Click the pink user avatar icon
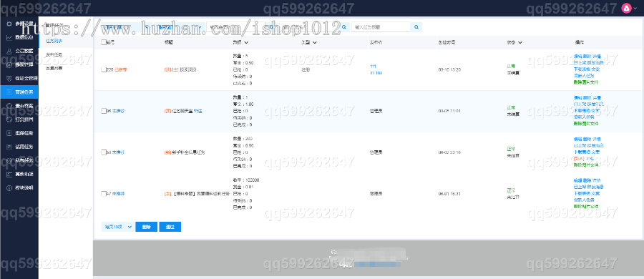 [626, 8]
